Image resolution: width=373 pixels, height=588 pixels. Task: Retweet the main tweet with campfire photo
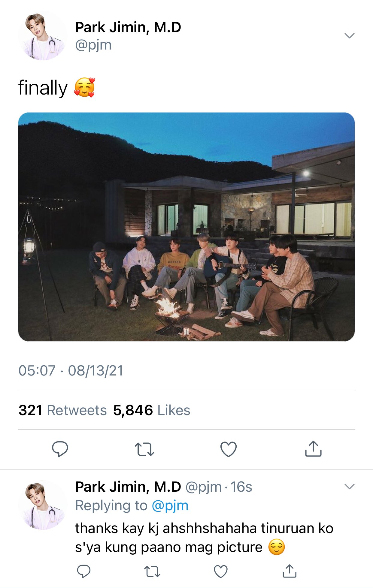point(144,449)
